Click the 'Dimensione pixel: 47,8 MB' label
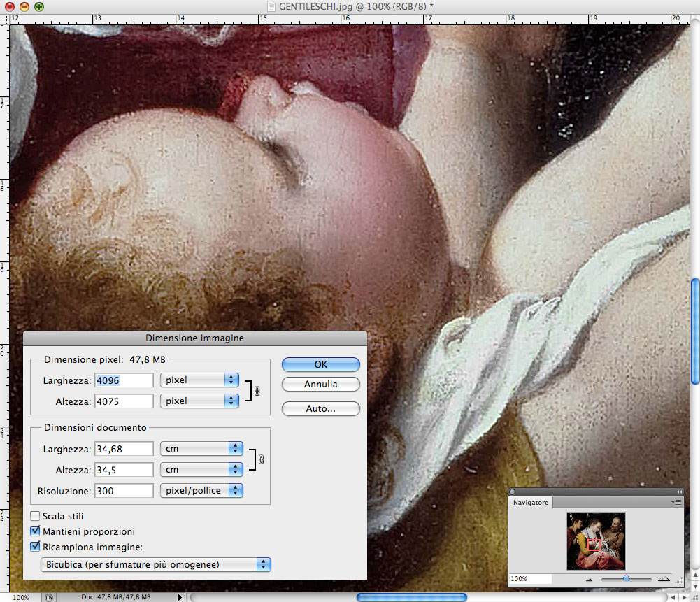The height and width of the screenshot is (602, 700). coord(104,359)
